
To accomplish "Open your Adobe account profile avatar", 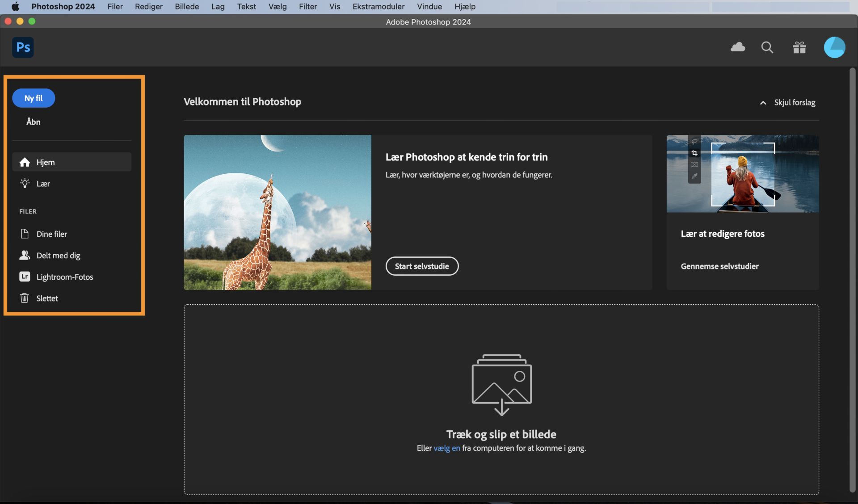I will tap(835, 47).
